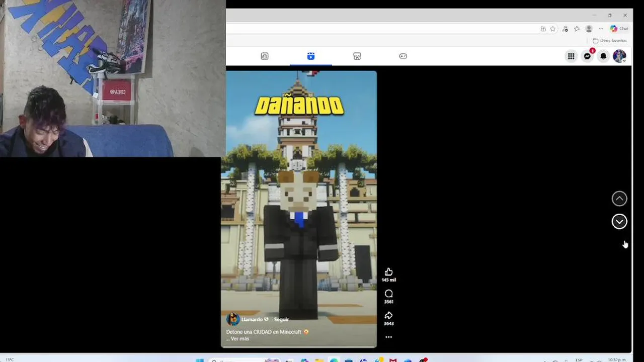Open the Facebook video tab icon
644x362 pixels.
[x=265, y=56]
